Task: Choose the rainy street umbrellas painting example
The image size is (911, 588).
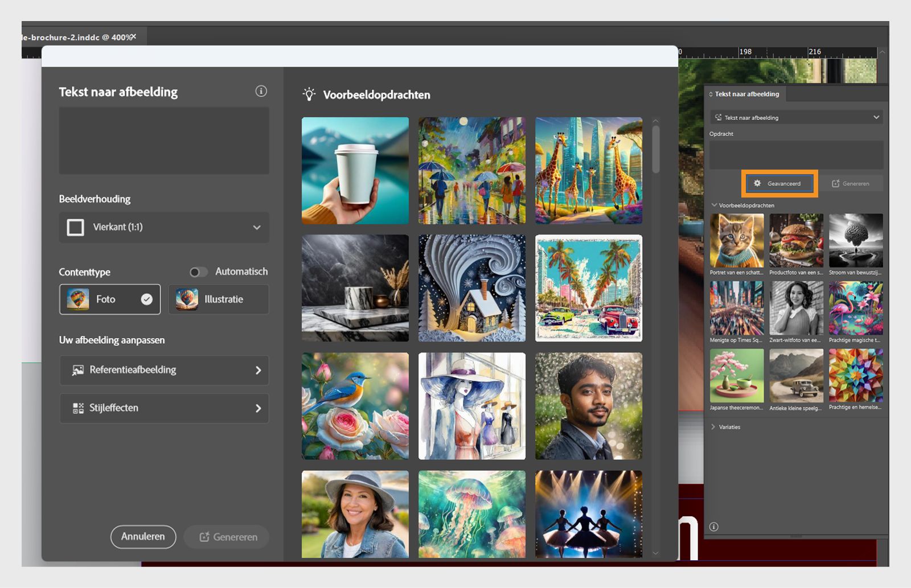Action: pos(472,171)
